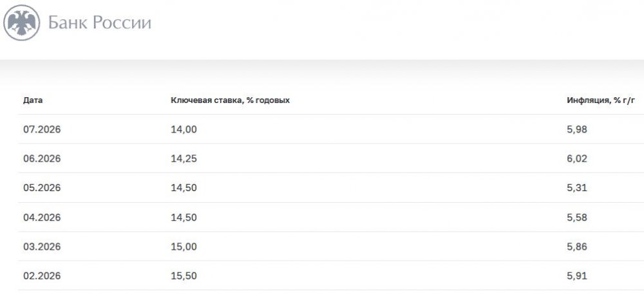Open the Банк России home link
Screen dimensions: 644x298
(100, 23)
